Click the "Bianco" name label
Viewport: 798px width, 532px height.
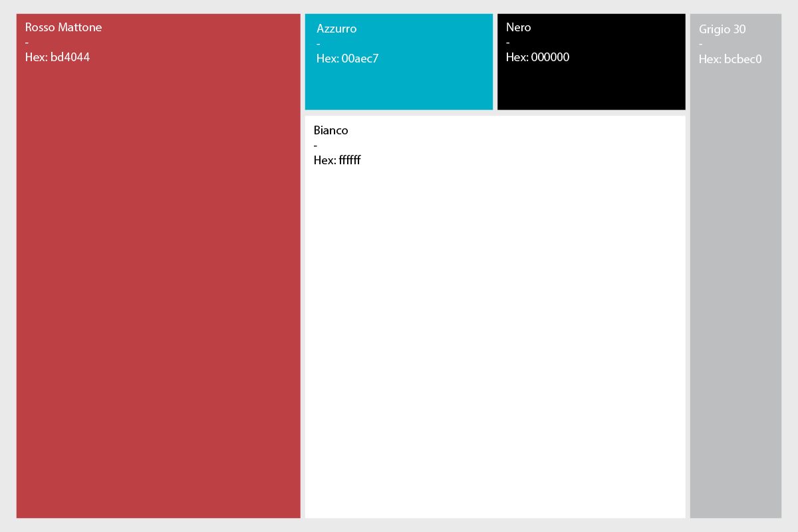(331, 130)
